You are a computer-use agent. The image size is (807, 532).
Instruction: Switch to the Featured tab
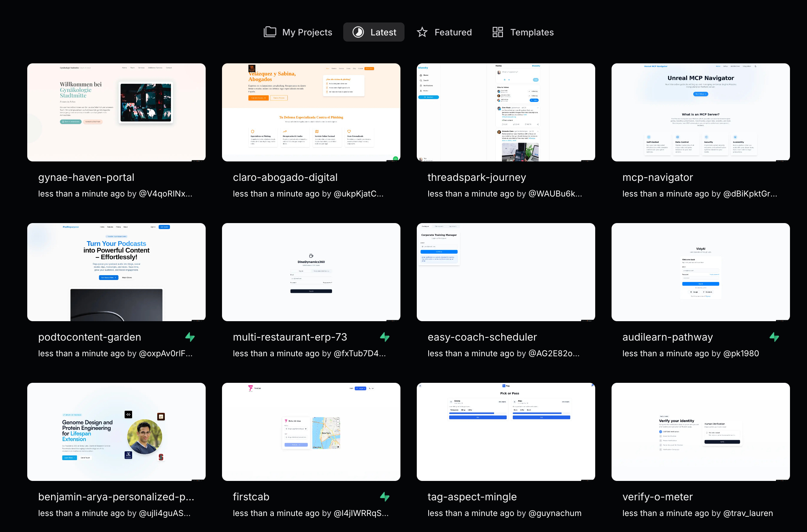point(444,32)
